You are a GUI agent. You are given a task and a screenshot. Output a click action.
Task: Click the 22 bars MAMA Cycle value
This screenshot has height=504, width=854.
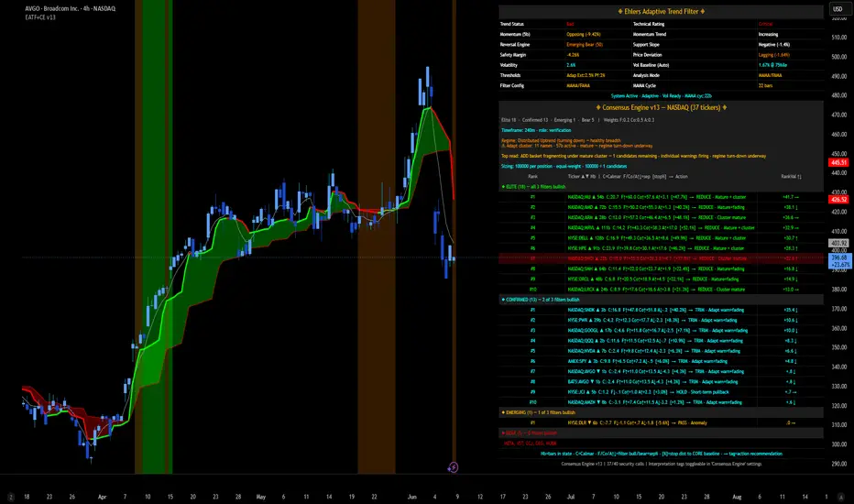[x=765, y=85]
